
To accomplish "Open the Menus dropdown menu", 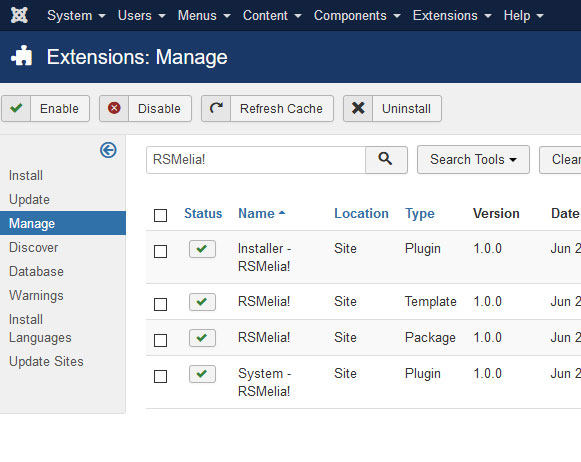I will [x=204, y=16].
